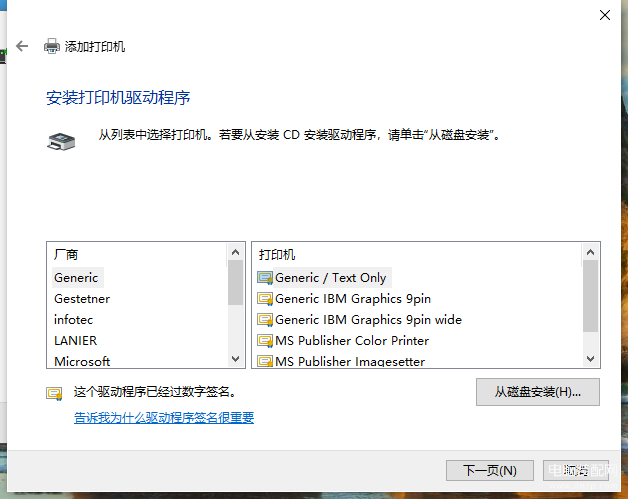Click the icon of Generic IBM Graphics 9pin wide
Image resolution: width=628 pixels, height=499 pixels.
[265, 320]
